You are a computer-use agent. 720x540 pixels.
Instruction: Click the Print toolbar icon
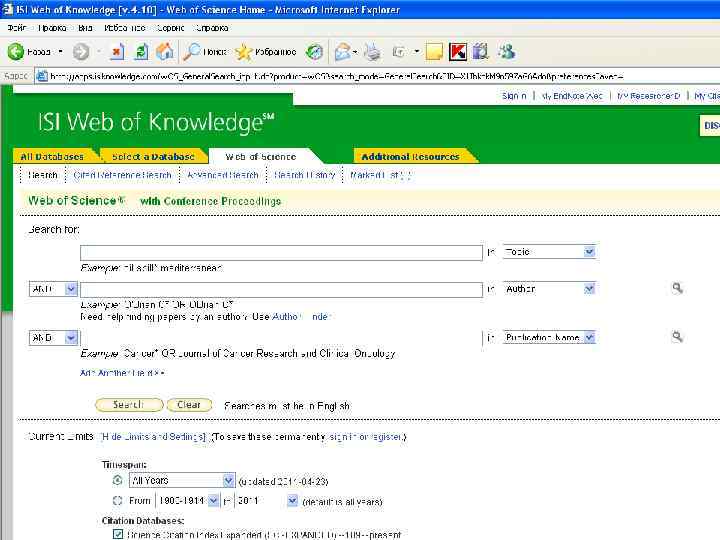[x=372, y=52]
